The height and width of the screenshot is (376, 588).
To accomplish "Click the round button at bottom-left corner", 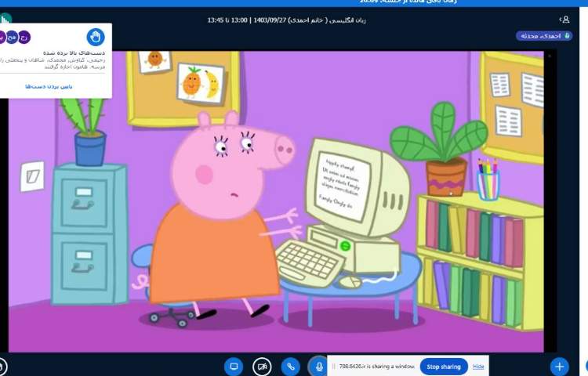I will pyautogui.click(x=2, y=366).
